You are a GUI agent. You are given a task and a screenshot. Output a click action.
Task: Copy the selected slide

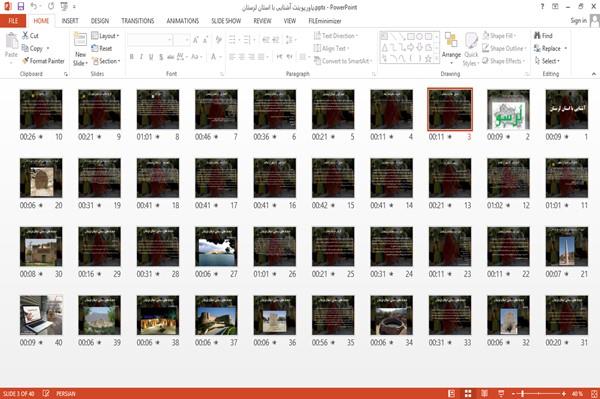33,48
